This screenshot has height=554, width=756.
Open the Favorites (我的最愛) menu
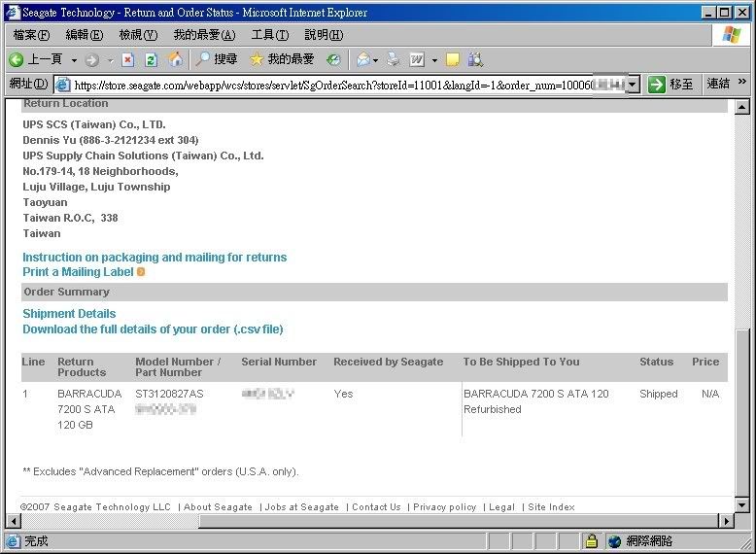204,35
